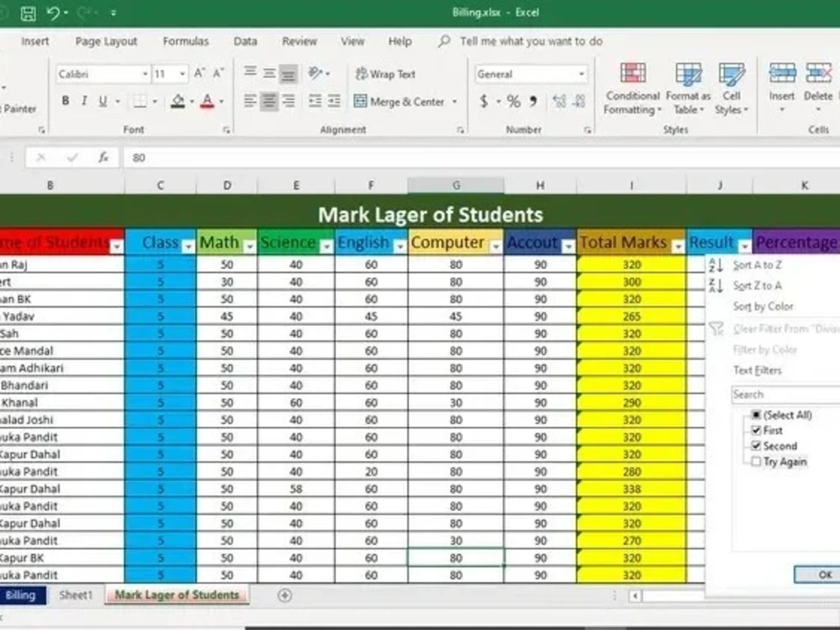
Task: Click Tell me what you want to do
Action: (531, 41)
